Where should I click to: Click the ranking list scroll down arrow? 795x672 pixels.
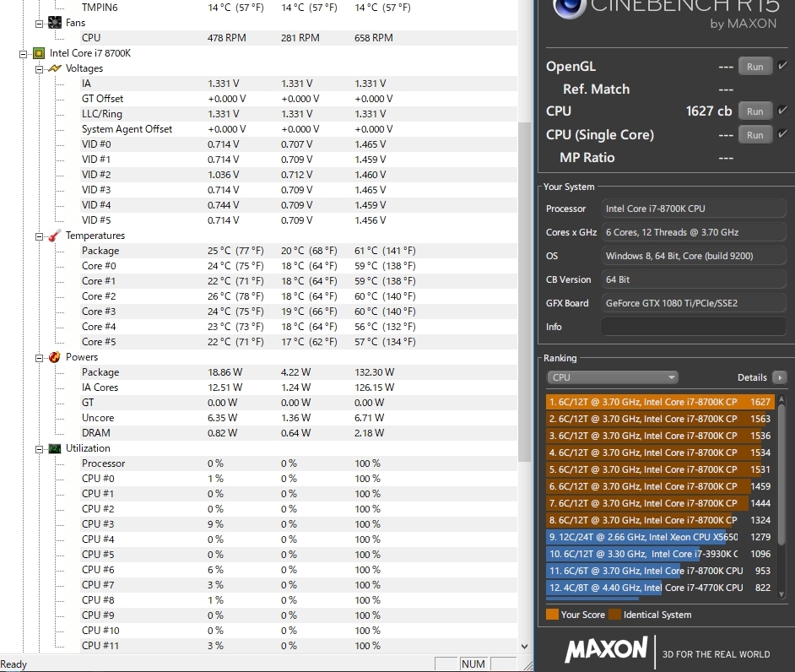point(781,594)
